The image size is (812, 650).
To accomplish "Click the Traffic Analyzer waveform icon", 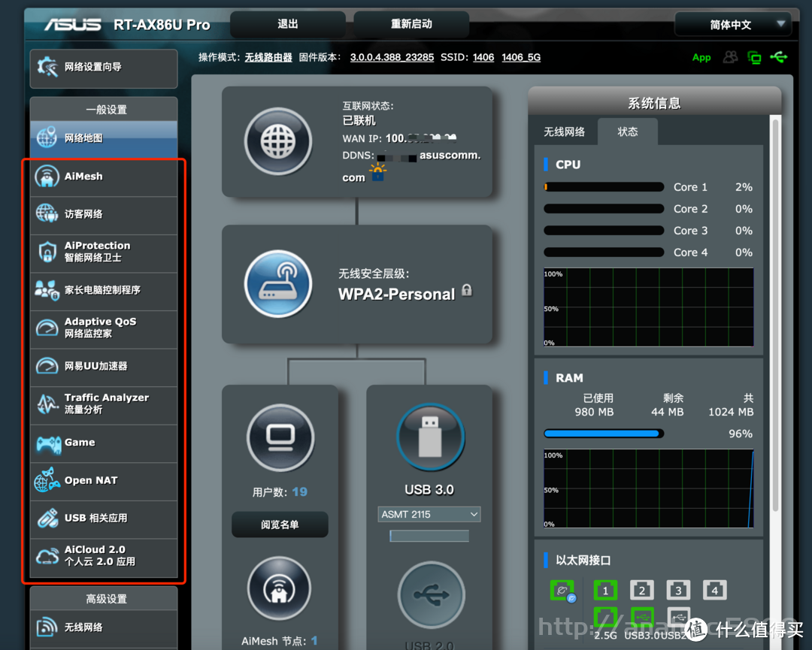I will tap(47, 404).
